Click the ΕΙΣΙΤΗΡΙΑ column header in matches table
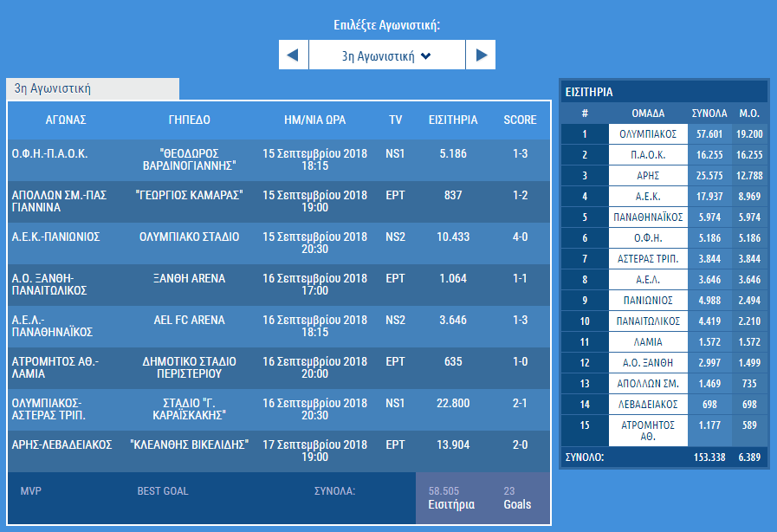Viewport: 777px width, 532px height. pos(452,120)
